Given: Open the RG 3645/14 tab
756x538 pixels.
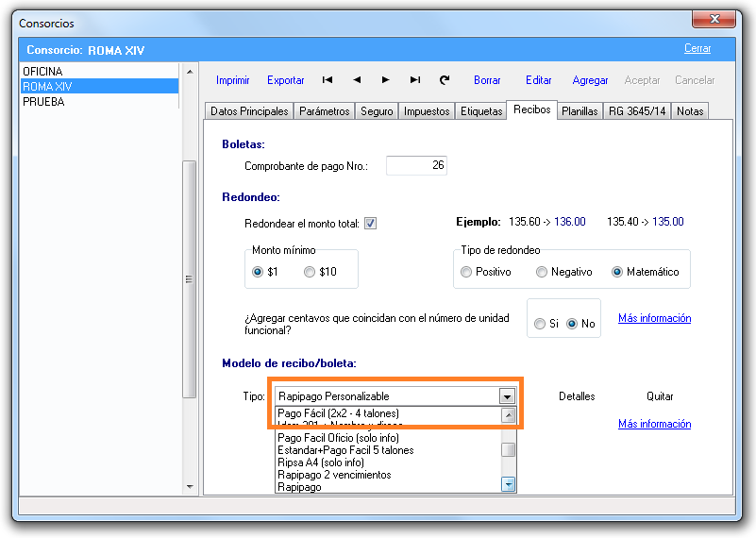Looking at the screenshot, I should click(637, 111).
